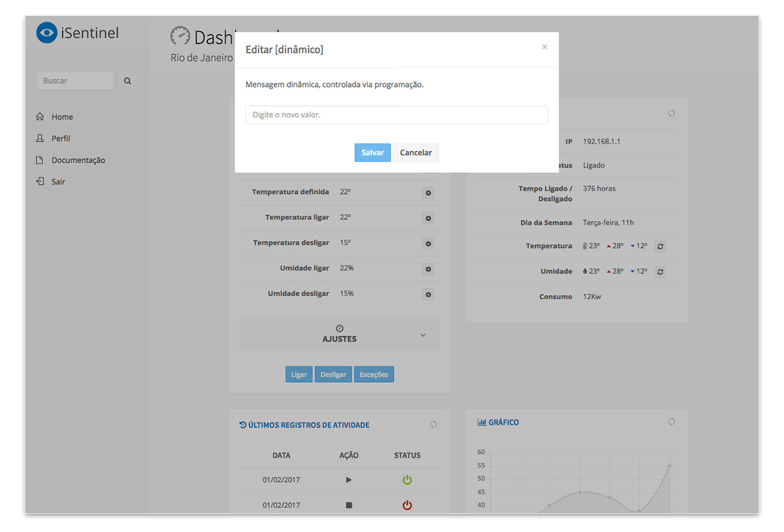784x532 pixels.
Task: Click Sair to log out
Action: coord(58,182)
